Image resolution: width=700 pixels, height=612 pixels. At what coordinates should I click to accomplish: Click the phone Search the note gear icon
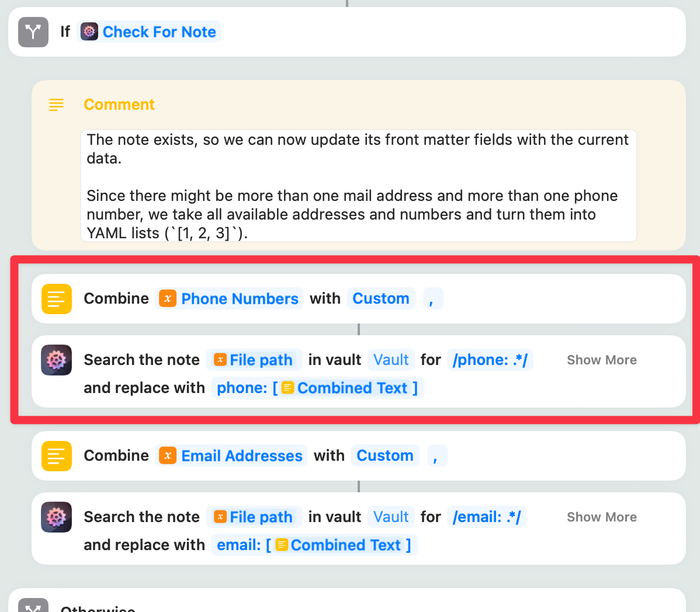[57, 360]
